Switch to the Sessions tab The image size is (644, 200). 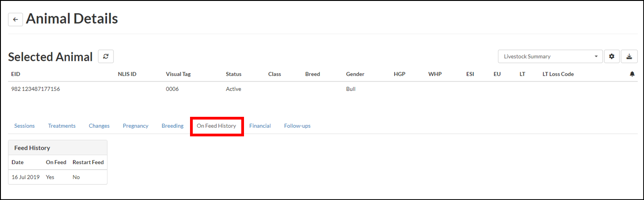coord(24,126)
